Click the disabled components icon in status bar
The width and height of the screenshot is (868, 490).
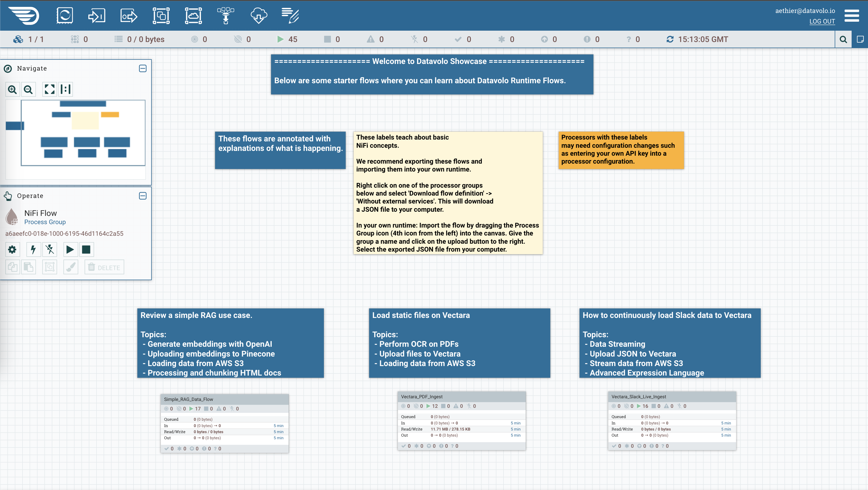pos(414,39)
